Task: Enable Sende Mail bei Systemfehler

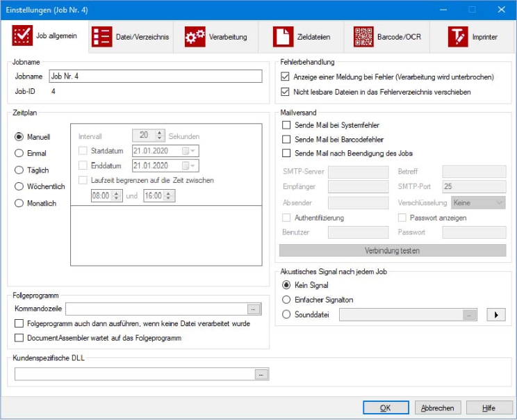Action: click(x=286, y=125)
